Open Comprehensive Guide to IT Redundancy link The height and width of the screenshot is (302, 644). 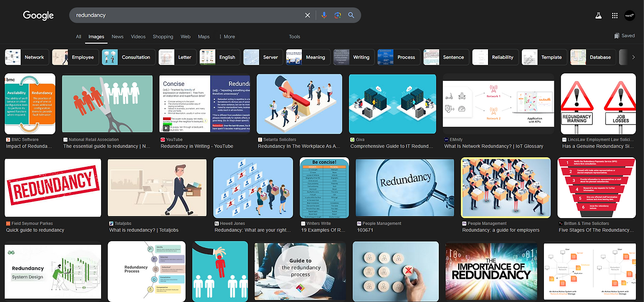[391, 146]
